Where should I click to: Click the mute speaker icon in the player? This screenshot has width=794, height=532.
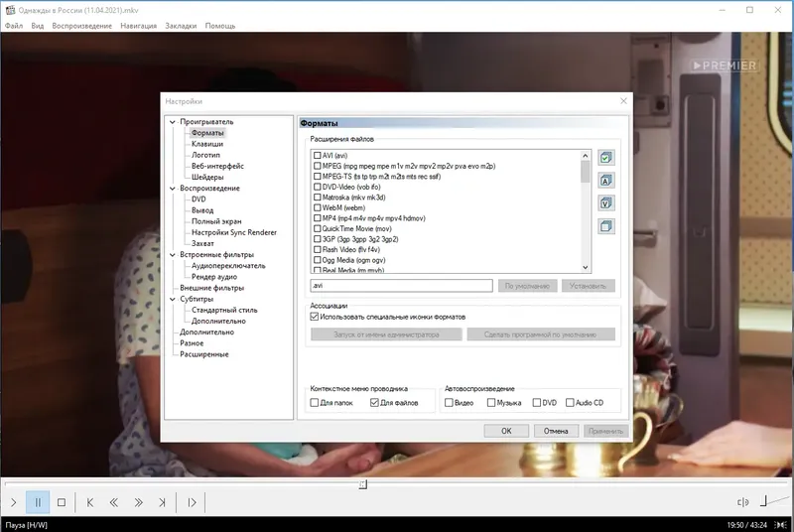(x=742, y=502)
